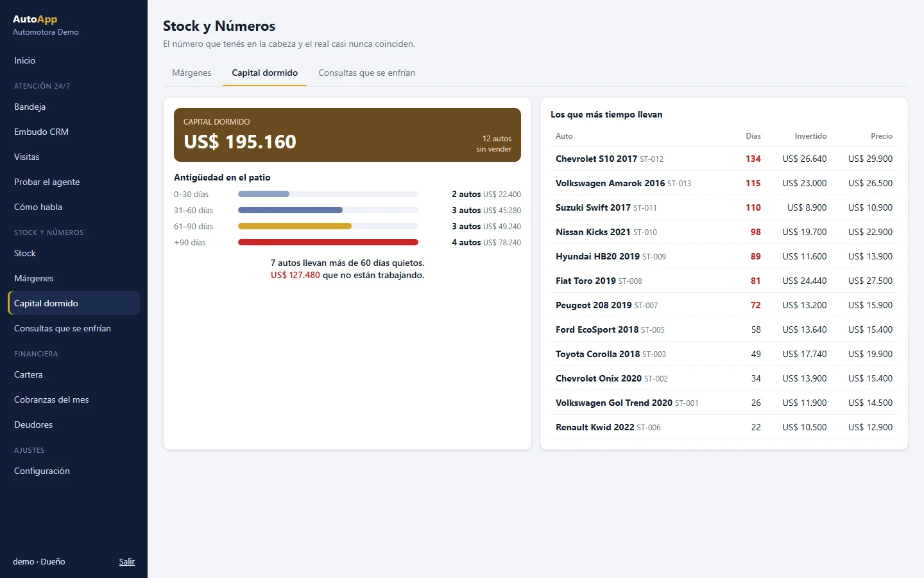Select the Toyota Corolla 2018 row
Image resolution: width=924 pixels, height=578 pixels.
[724, 354]
